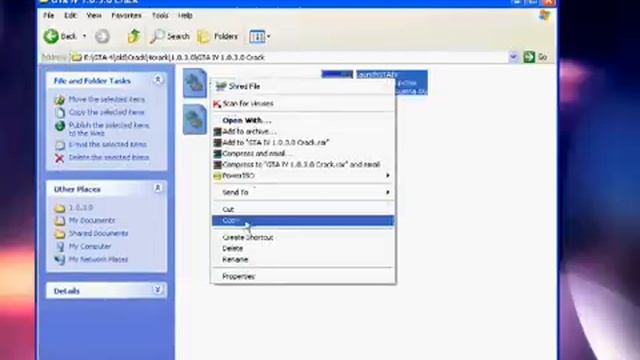640x360 pixels.
Task: Select the second file icon in folder
Action: 195,119
